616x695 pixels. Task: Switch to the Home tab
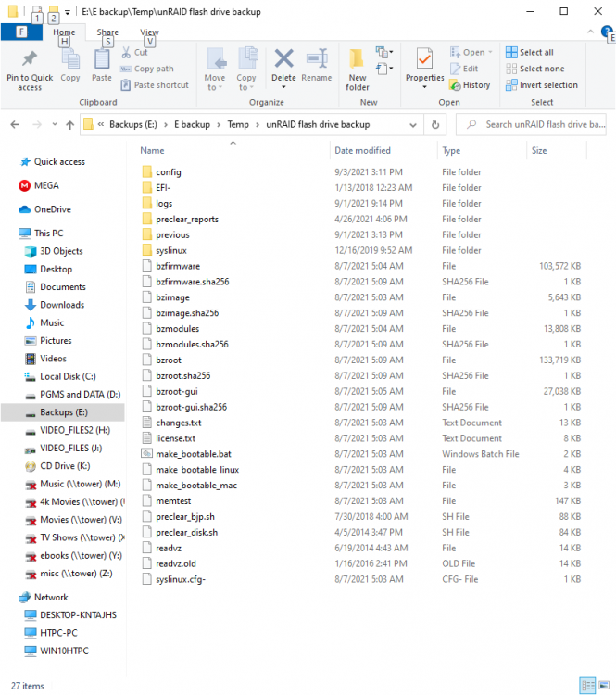(64, 32)
